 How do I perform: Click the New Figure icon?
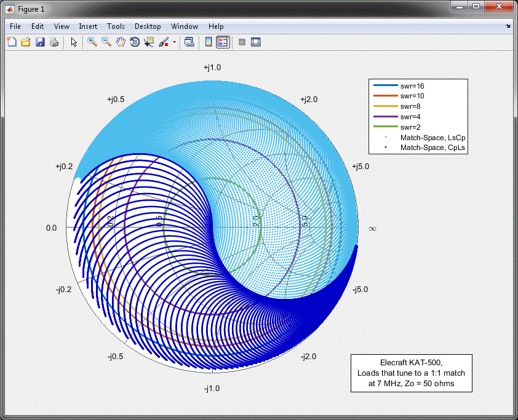click(x=12, y=42)
